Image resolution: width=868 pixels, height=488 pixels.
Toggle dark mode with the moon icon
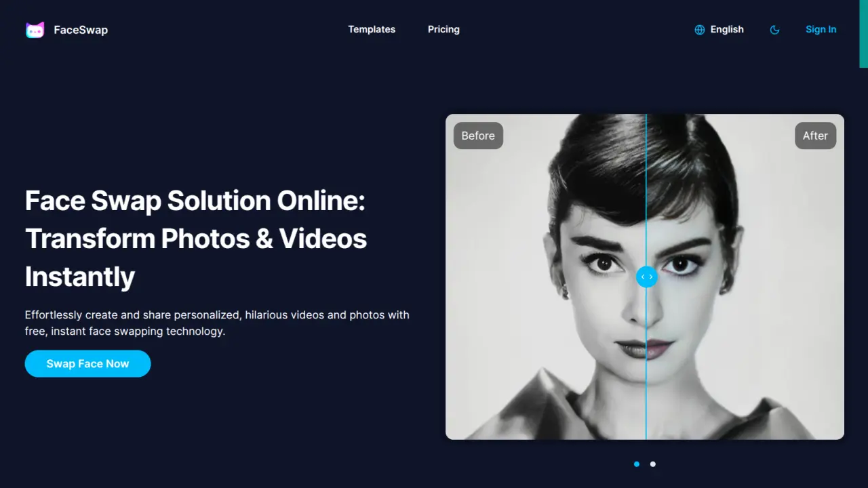[775, 30]
